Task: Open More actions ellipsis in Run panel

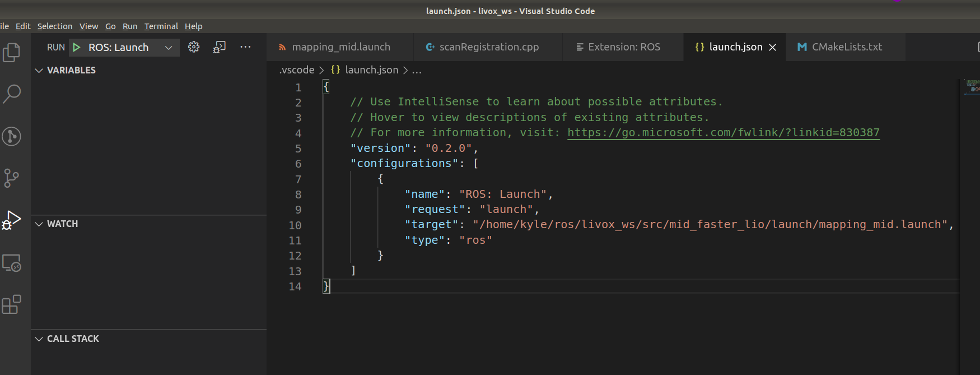Action: pyautogui.click(x=245, y=47)
